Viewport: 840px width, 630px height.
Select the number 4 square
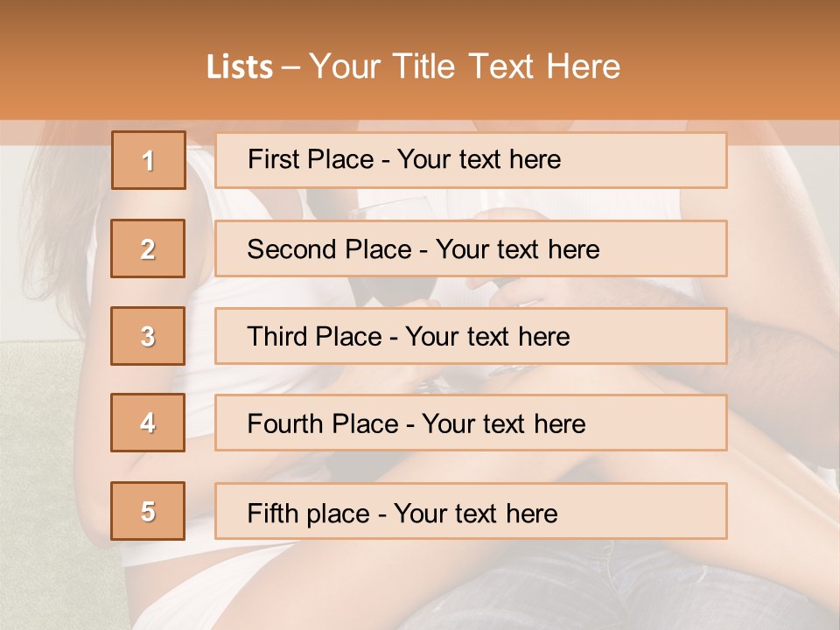pyautogui.click(x=148, y=423)
